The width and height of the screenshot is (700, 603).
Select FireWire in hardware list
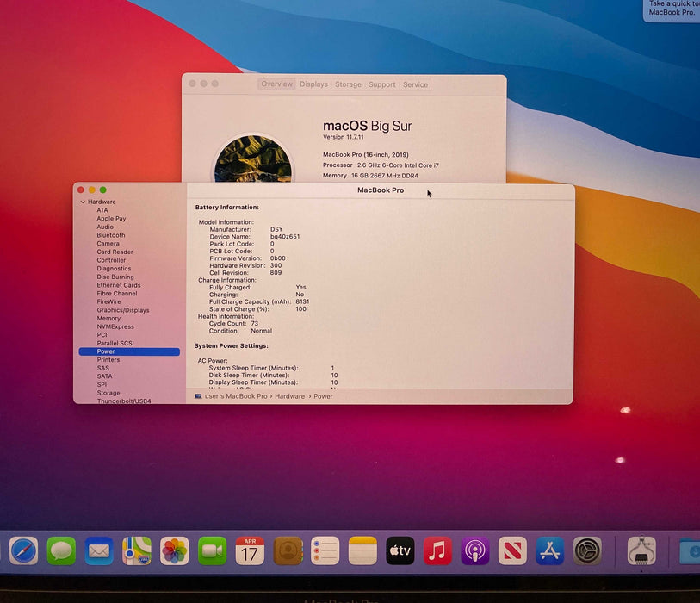point(108,302)
